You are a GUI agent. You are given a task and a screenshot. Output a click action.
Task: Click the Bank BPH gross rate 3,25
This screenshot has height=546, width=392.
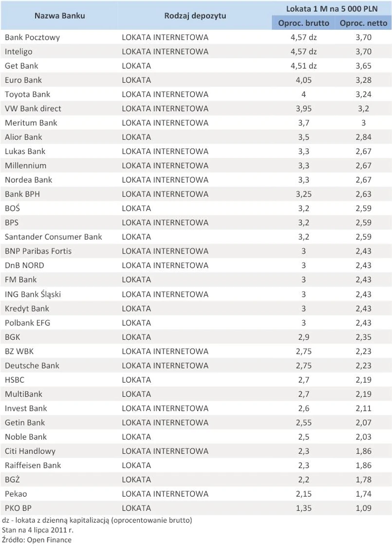[303, 194]
